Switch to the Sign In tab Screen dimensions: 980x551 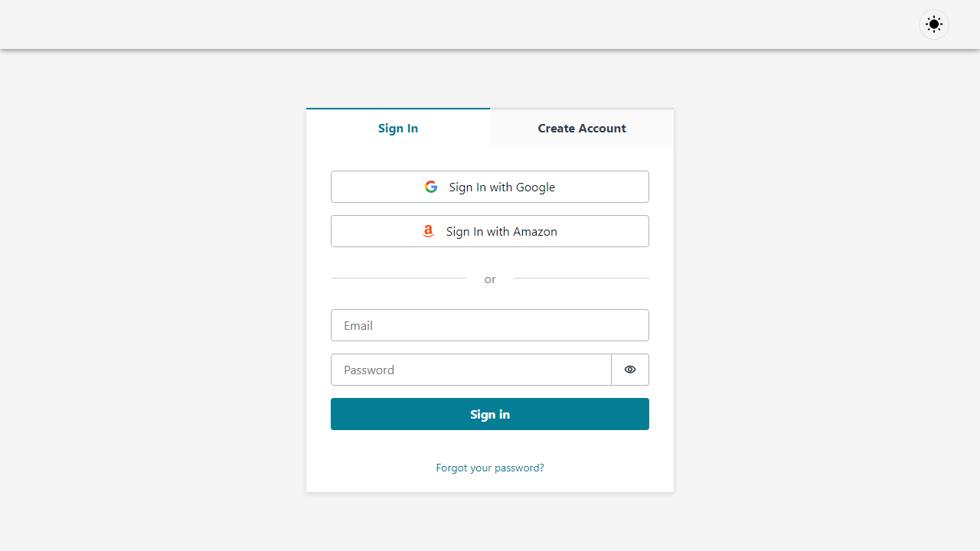[x=398, y=127]
